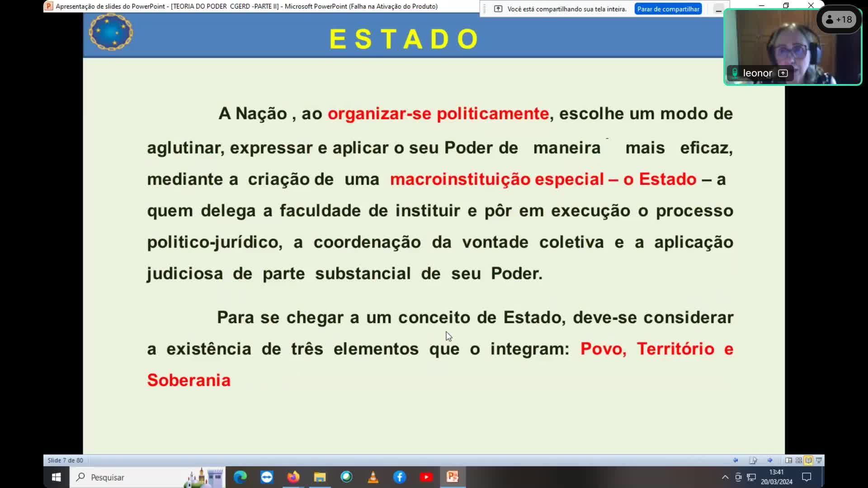
Task: Open Windows Start menu
Action: tap(57, 477)
